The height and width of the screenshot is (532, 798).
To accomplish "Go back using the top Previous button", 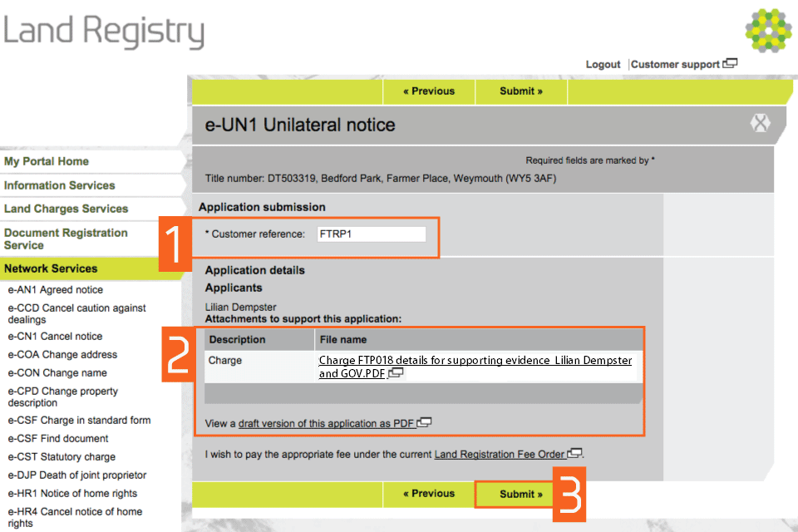I will (429, 91).
